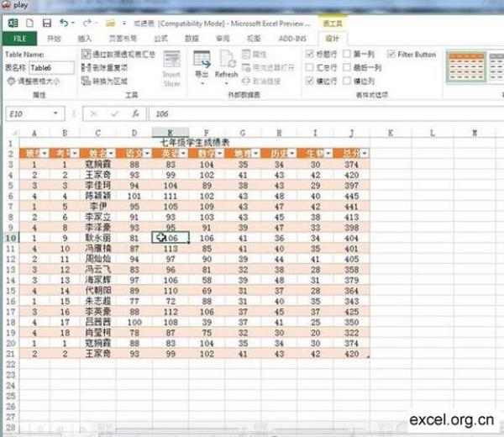Unlink the external table connection
This screenshot has height=437, width=504.
261,81
